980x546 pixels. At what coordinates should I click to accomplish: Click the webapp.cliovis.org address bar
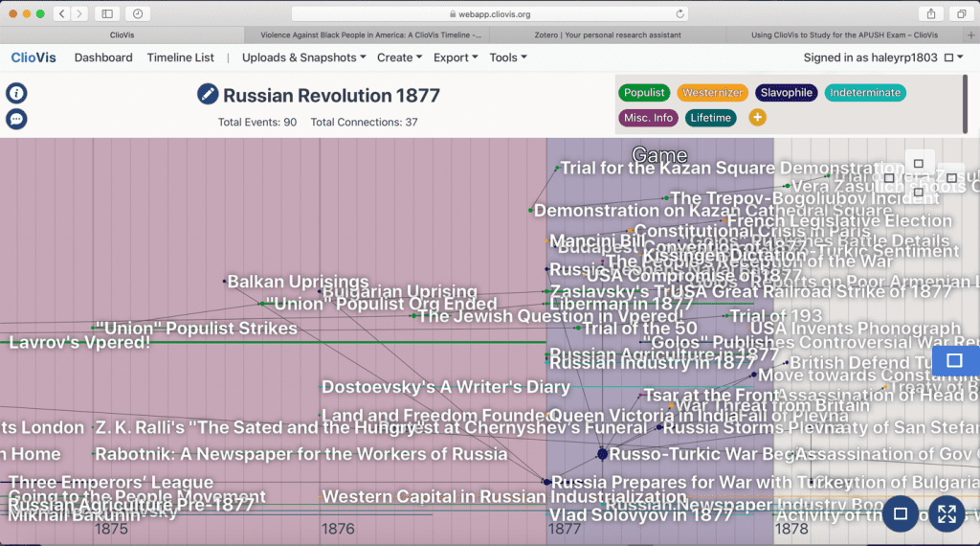tap(490, 13)
